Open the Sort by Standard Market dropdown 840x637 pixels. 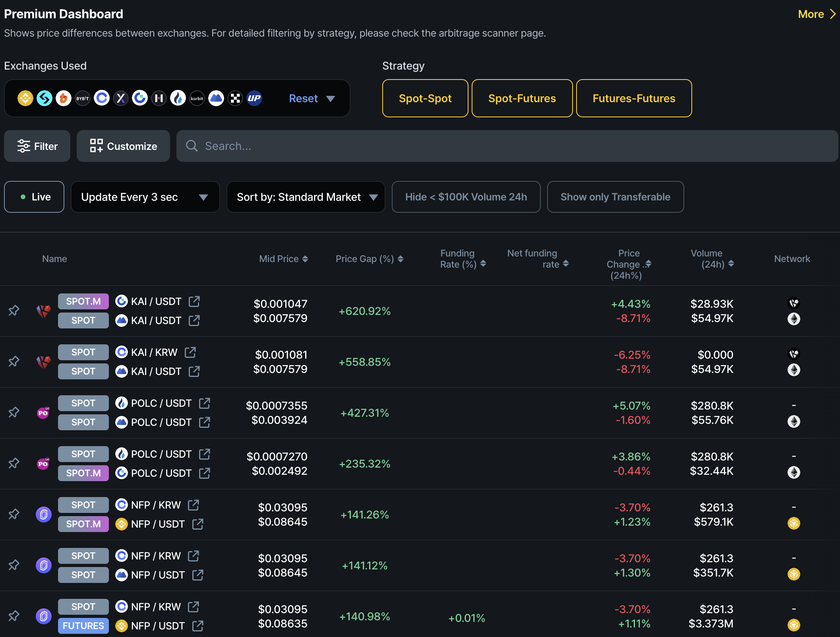pyautogui.click(x=306, y=197)
